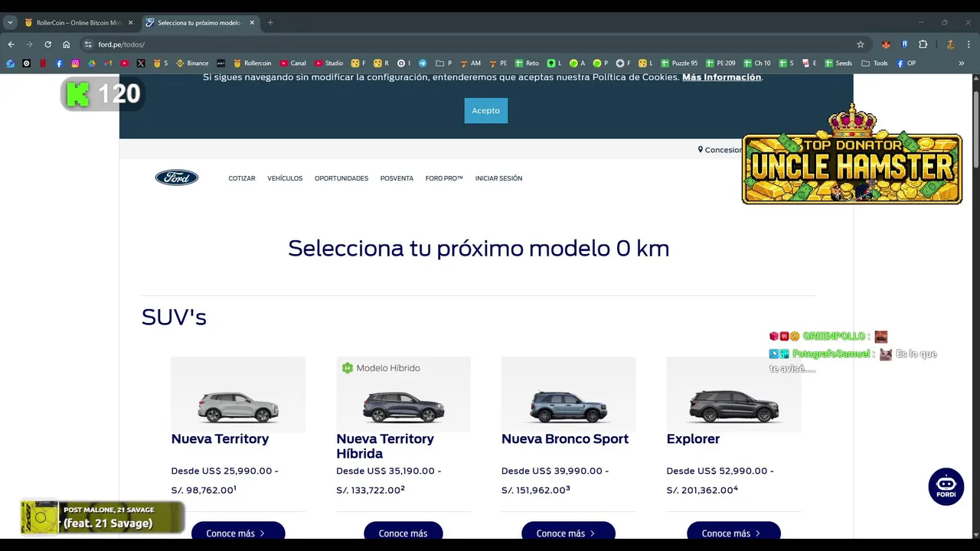Select the Explorer car image
The width and height of the screenshot is (980, 551).
(x=733, y=394)
